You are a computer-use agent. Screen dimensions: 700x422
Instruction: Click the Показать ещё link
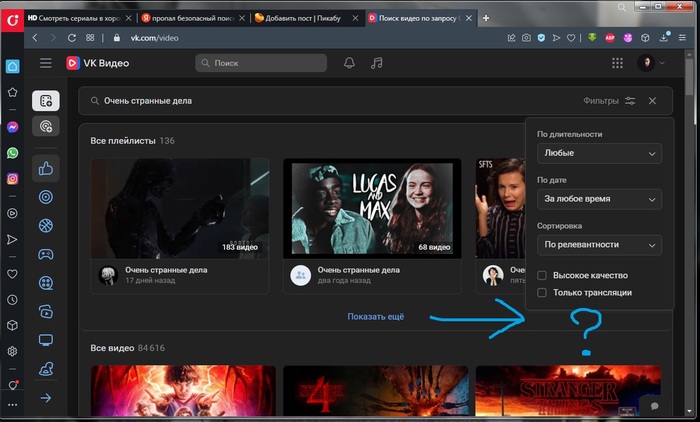375,317
